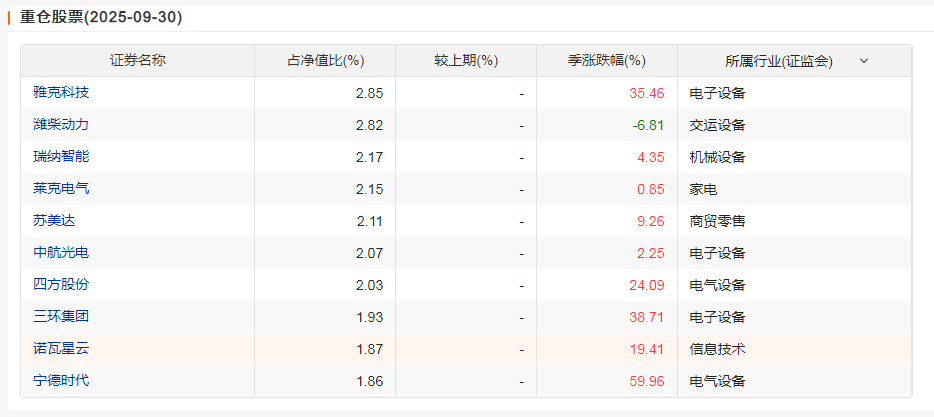934x417 pixels.
Task: Click 交运设备 industry in 潍柴动力 row
Action: pyautogui.click(x=717, y=125)
